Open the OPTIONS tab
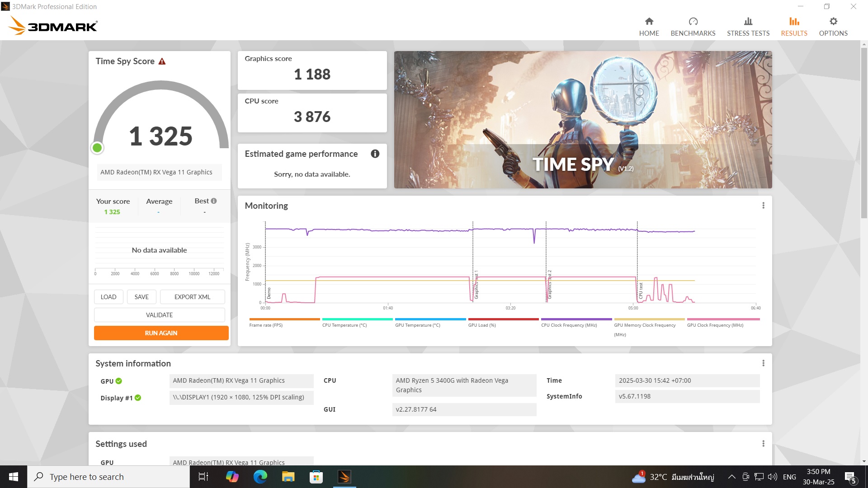 click(x=833, y=27)
